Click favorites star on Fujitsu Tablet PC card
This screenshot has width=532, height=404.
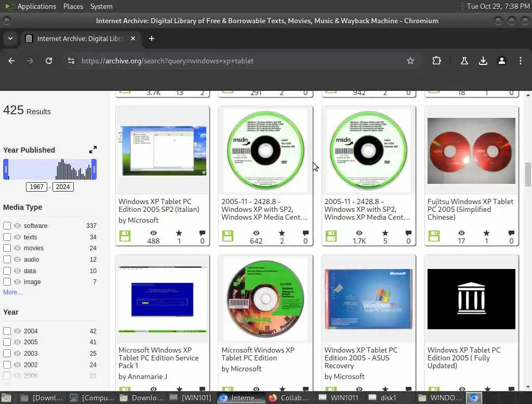point(486,233)
